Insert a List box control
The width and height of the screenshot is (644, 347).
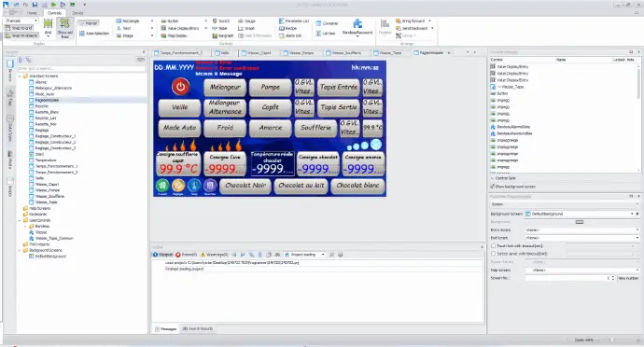click(326, 34)
